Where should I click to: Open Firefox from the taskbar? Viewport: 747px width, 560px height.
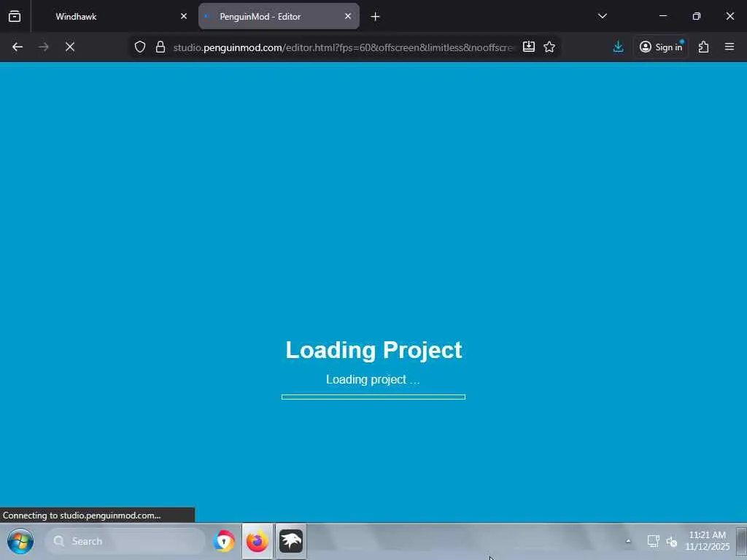tap(258, 542)
